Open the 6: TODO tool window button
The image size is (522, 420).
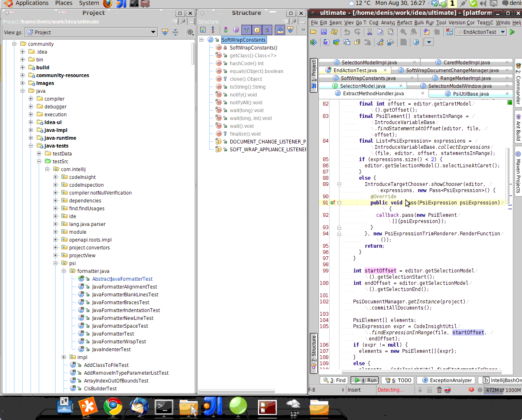point(398,380)
